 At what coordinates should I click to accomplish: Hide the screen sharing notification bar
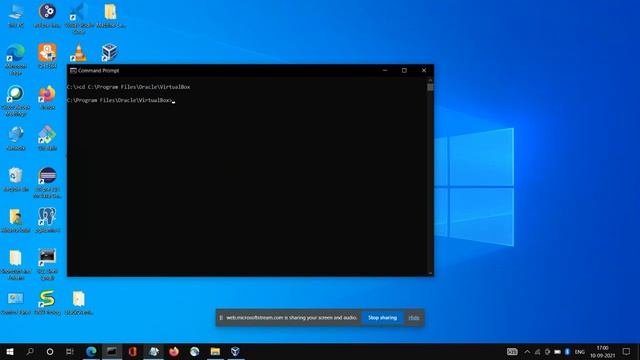pyautogui.click(x=413, y=318)
